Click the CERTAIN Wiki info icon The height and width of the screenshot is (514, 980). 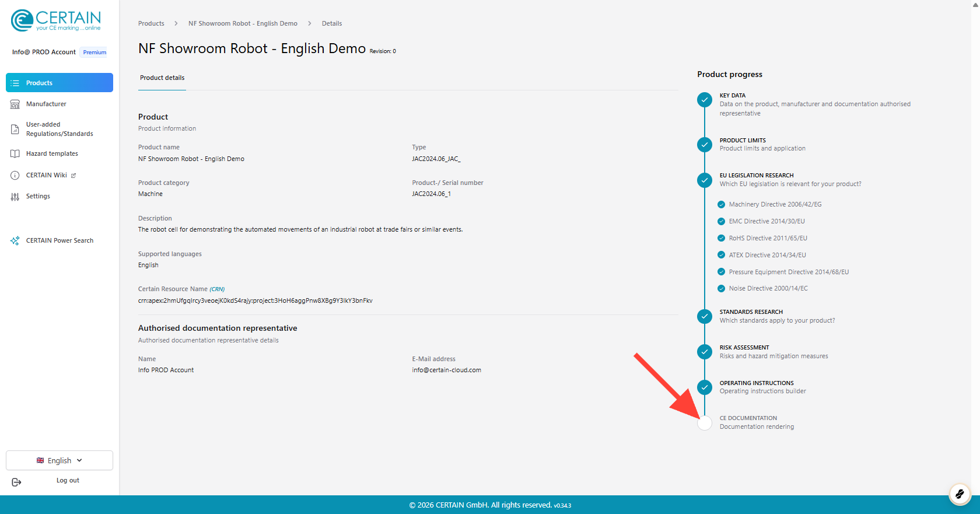(15, 175)
